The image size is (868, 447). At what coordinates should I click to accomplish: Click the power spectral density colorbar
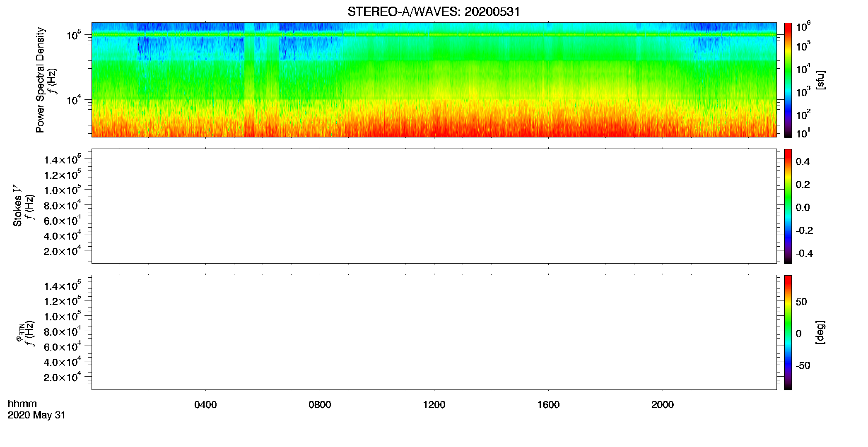coord(788,80)
